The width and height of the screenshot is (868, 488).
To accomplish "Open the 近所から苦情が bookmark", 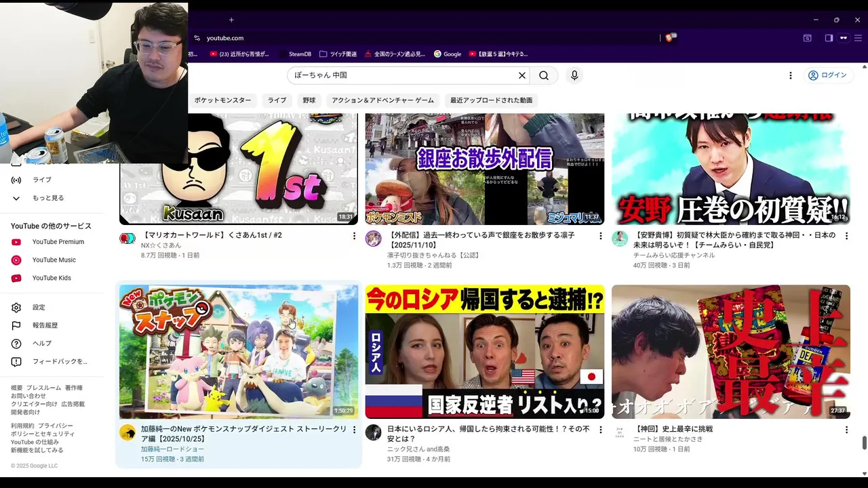I will pyautogui.click(x=239, y=54).
